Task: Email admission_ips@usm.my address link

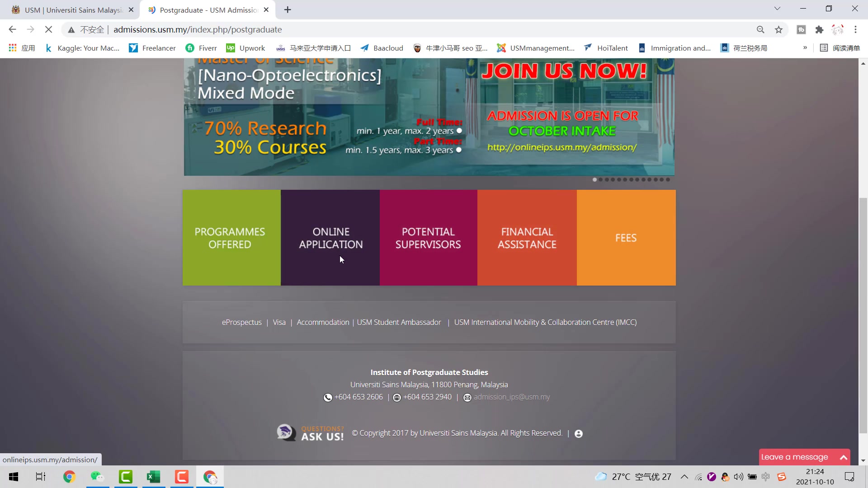Action: click(512, 397)
